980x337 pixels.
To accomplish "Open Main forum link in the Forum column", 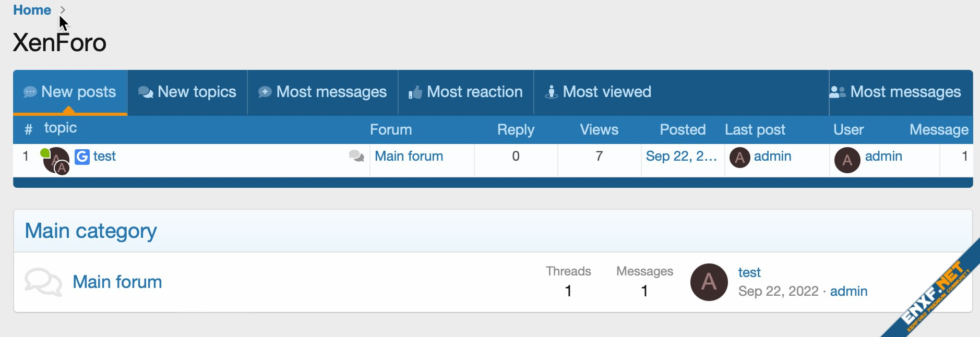I will point(409,156).
